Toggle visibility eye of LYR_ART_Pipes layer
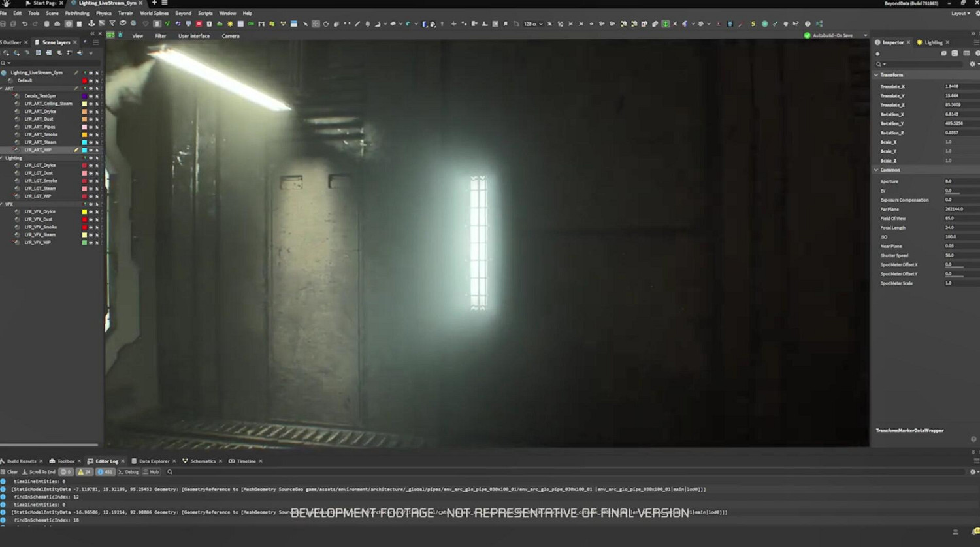 tap(91, 127)
